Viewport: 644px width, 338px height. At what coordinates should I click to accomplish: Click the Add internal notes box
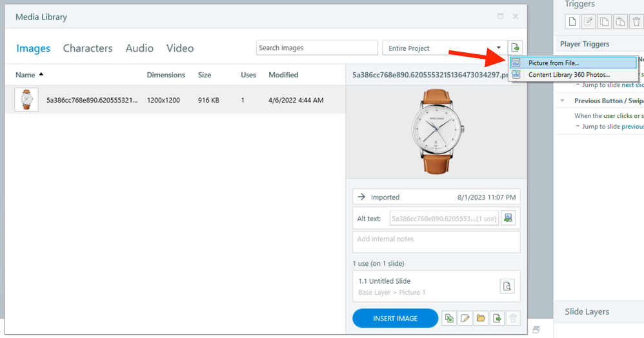(436, 242)
